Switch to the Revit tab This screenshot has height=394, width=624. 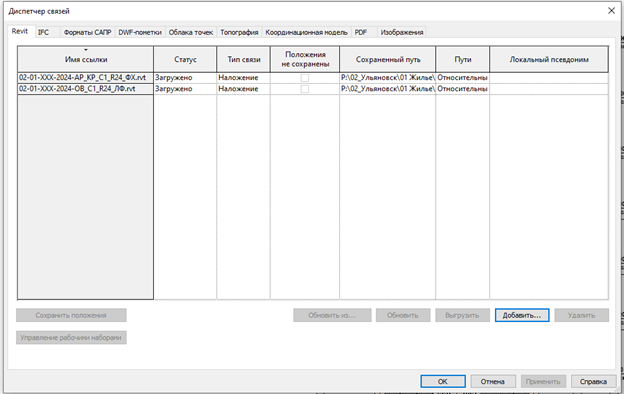[20, 31]
